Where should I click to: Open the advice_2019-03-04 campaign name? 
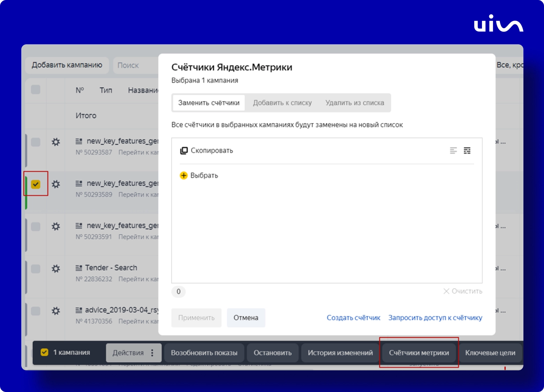coord(122,310)
